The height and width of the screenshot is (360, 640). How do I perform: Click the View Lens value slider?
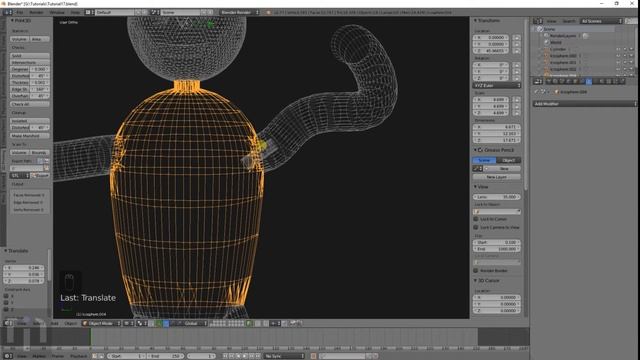[497, 197]
